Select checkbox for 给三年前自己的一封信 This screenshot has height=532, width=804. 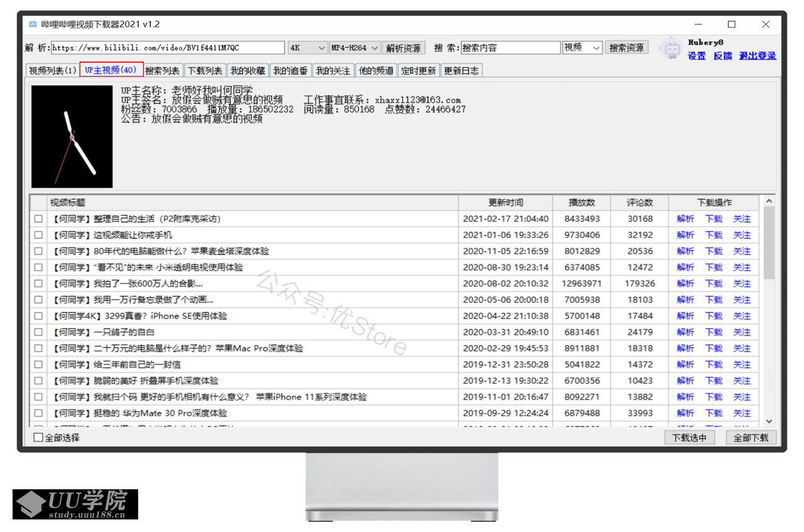(38, 364)
